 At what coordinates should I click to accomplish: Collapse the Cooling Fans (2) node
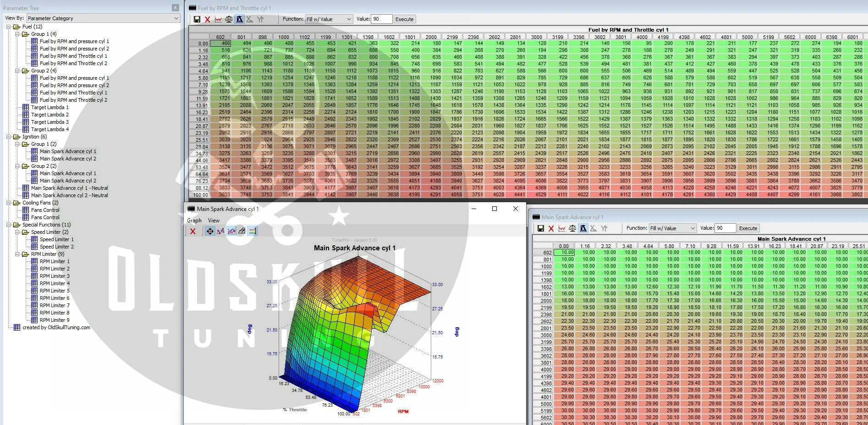coord(8,203)
